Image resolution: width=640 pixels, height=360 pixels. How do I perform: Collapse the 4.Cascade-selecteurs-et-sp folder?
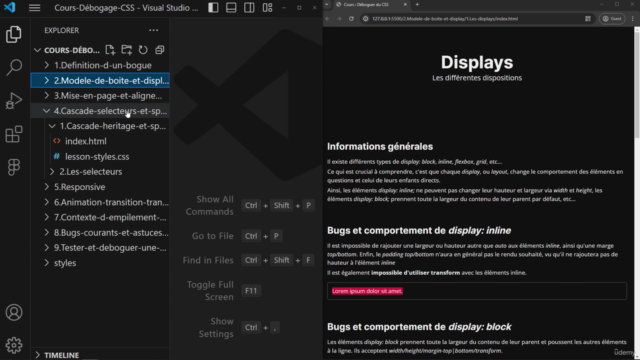click(100, 111)
